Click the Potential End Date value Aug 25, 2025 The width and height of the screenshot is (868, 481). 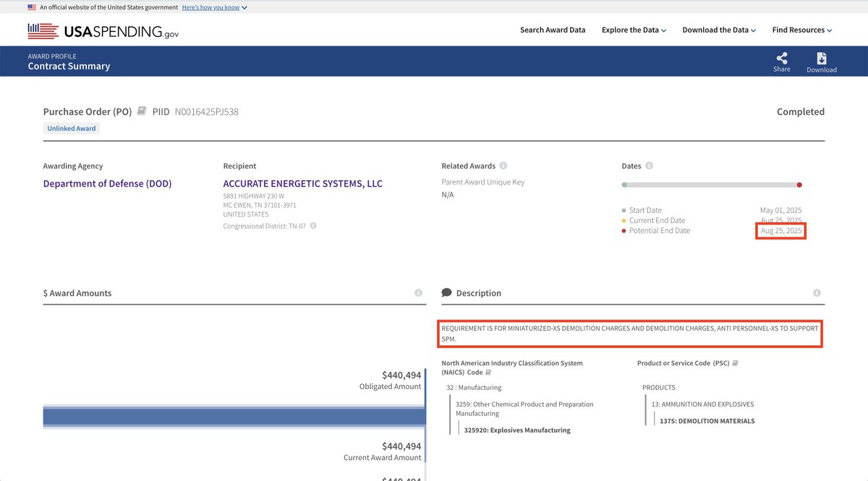780,231
